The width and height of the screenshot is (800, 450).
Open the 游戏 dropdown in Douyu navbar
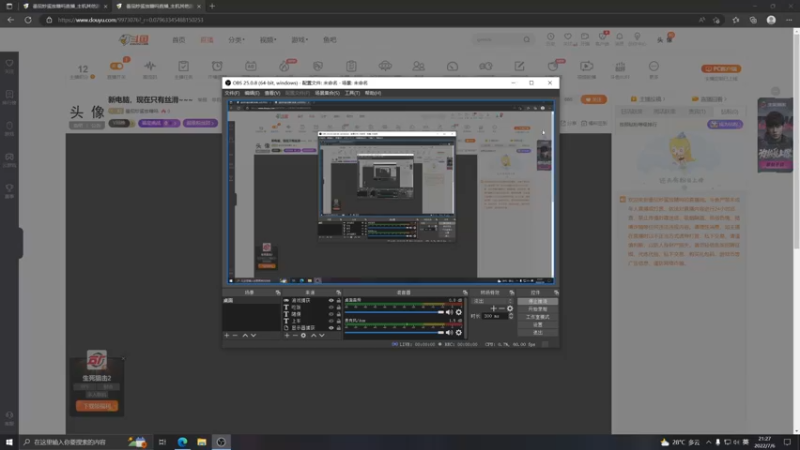pyautogui.click(x=299, y=40)
